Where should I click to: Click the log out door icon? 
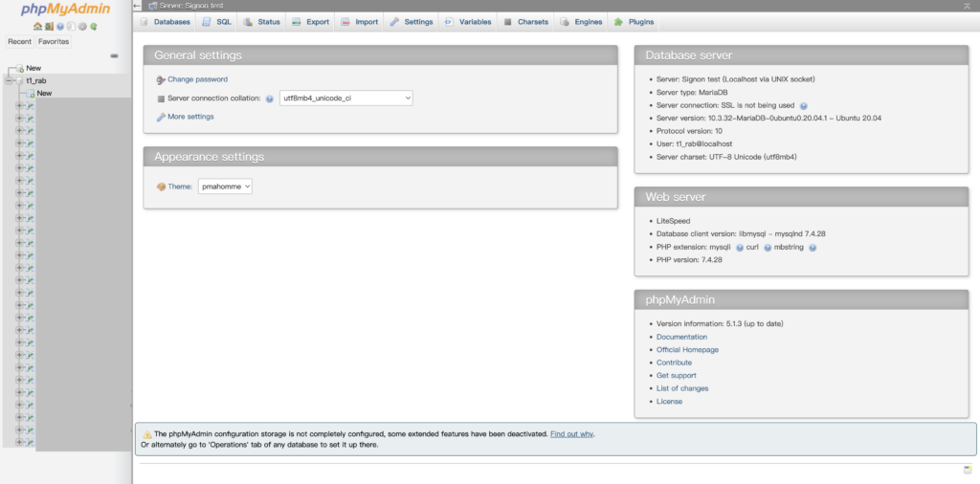(x=49, y=27)
